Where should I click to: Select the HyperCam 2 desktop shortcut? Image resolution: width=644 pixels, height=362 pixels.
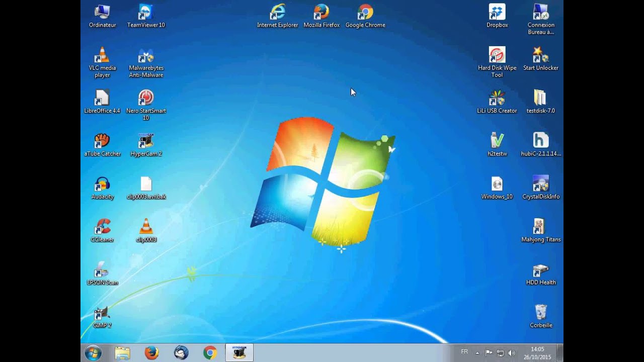(146, 145)
